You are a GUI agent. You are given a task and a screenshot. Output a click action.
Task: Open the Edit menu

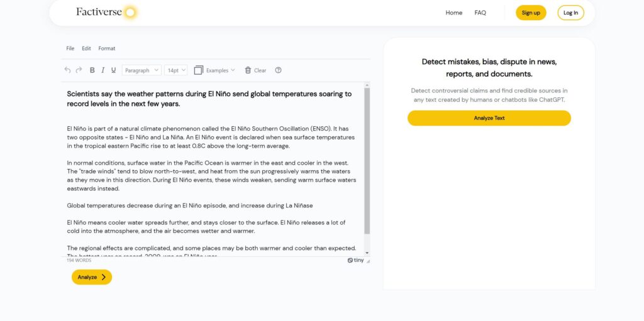point(86,48)
